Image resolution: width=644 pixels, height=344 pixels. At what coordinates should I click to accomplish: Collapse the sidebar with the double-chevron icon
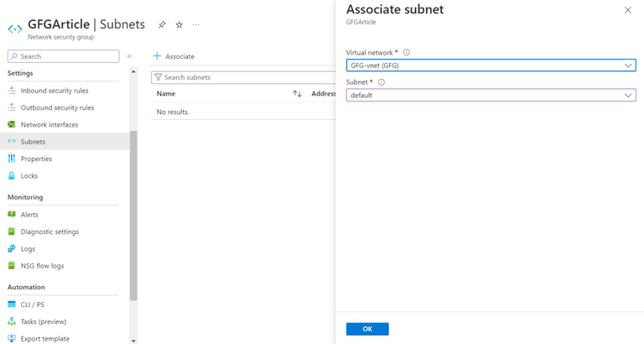pyautogui.click(x=129, y=56)
